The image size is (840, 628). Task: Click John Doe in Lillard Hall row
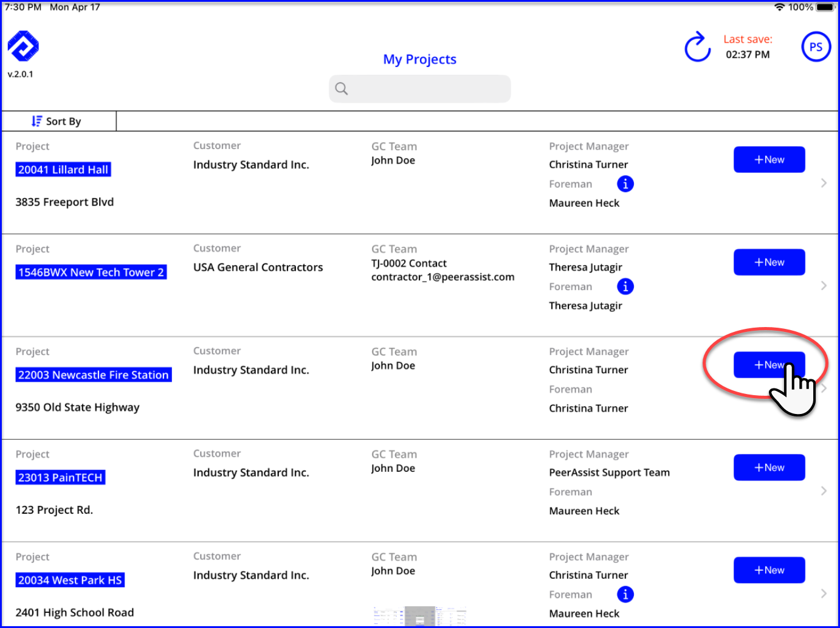pyautogui.click(x=393, y=160)
